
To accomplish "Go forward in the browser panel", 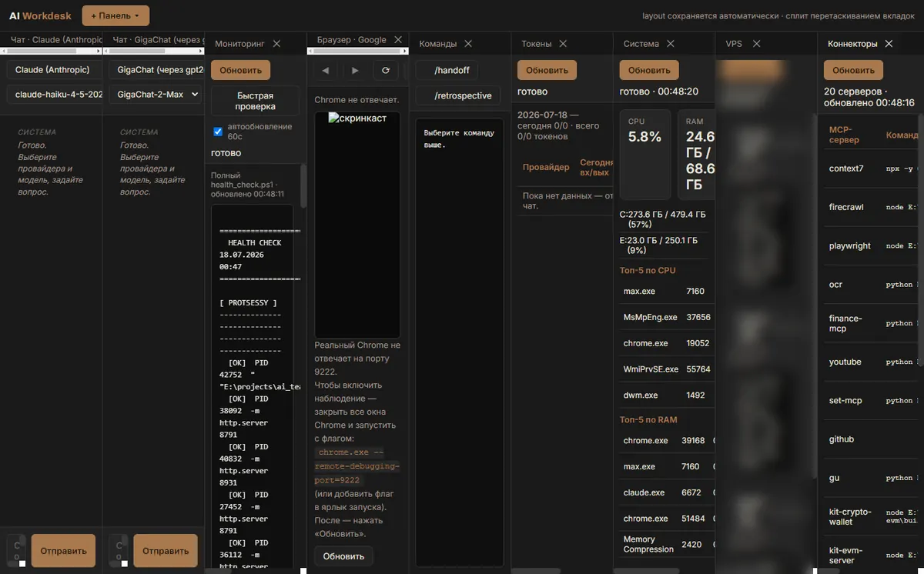I will coord(355,70).
